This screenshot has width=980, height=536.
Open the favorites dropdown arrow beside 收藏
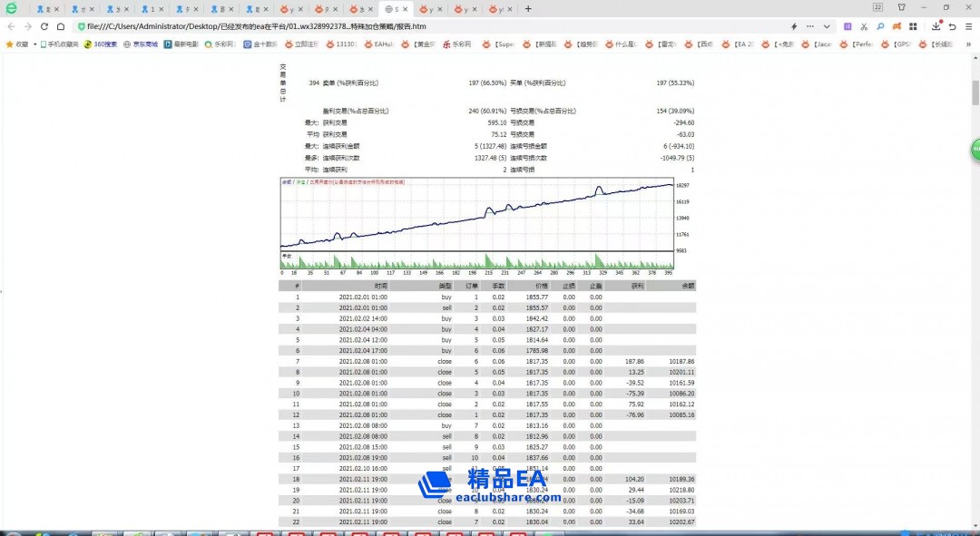(x=35, y=44)
